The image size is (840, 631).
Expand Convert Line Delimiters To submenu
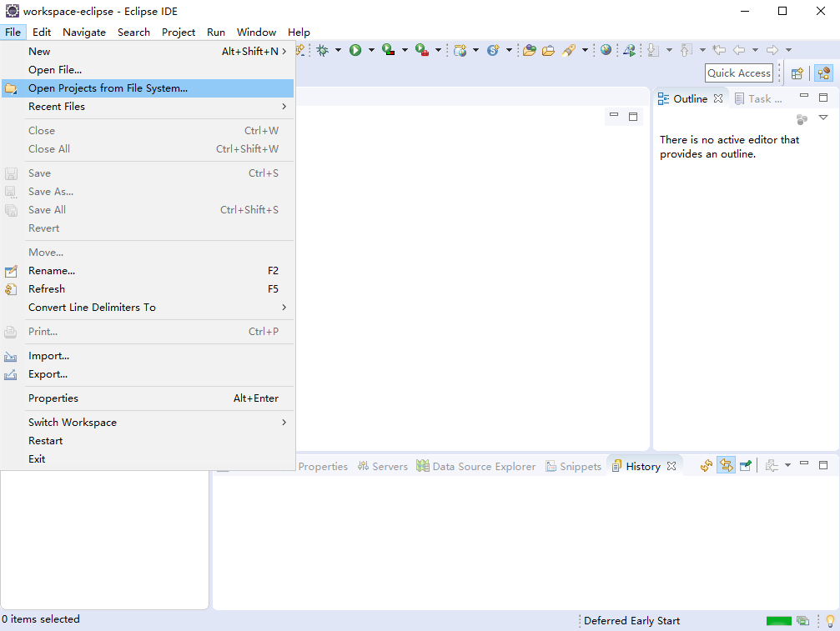(x=148, y=308)
